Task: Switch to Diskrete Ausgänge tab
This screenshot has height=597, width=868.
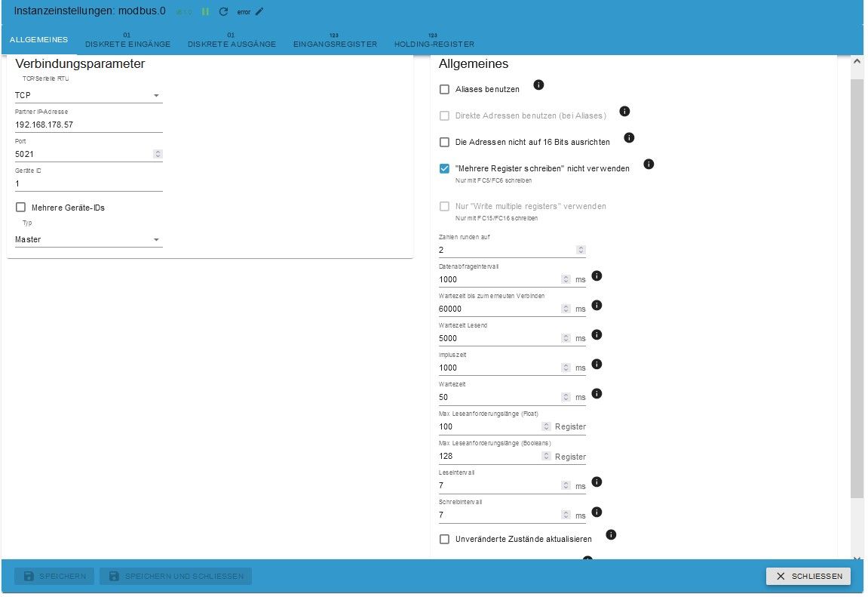Action: coord(232,40)
